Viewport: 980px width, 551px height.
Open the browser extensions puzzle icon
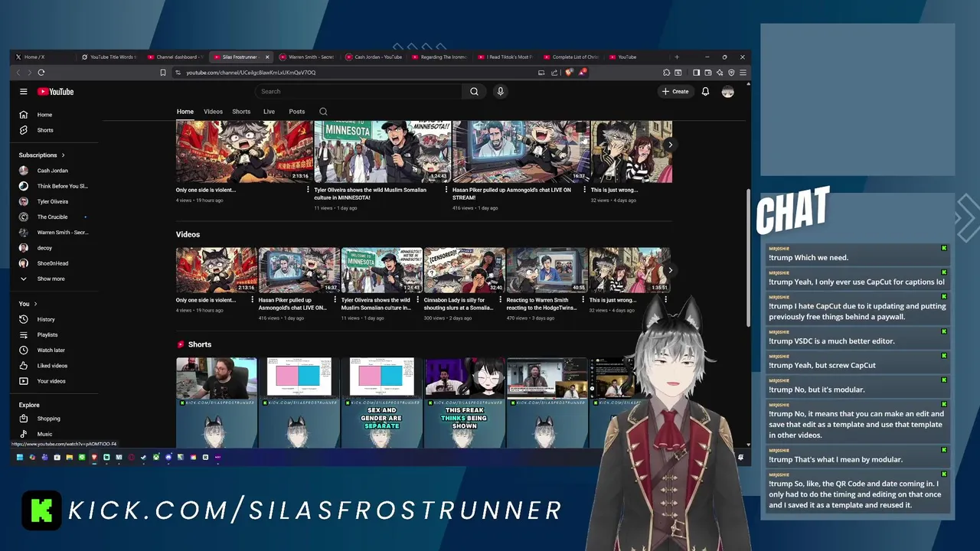(666, 73)
